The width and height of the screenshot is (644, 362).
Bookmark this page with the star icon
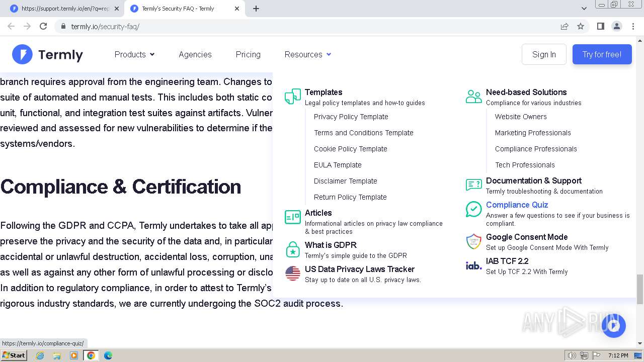(x=581, y=26)
